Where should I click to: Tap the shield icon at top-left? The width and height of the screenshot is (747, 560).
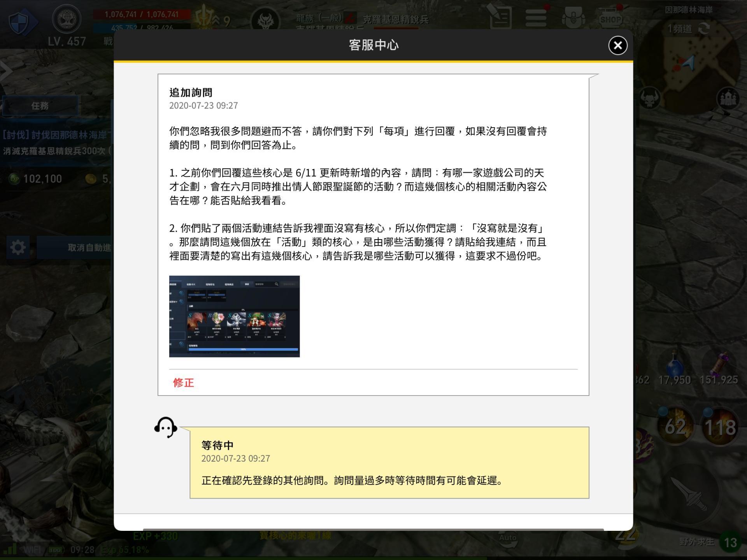(23, 22)
